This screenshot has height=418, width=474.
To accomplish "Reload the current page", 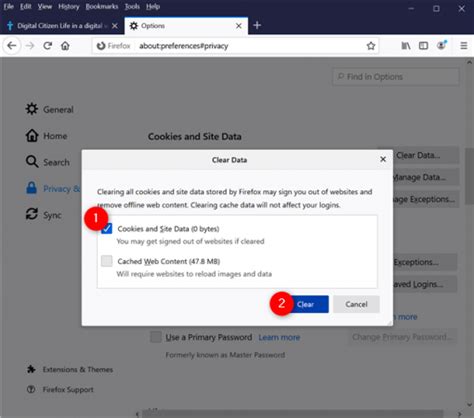I will pos(48,46).
